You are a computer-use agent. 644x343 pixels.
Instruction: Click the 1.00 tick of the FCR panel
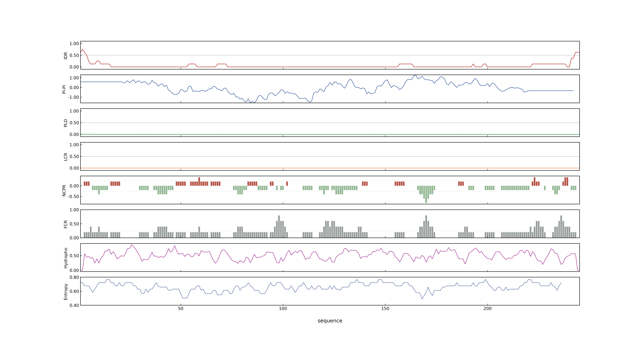click(x=74, y=210)
